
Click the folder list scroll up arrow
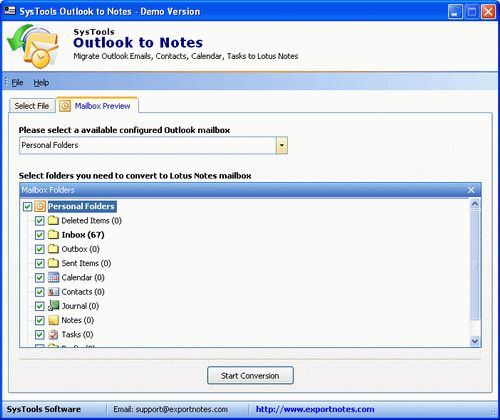click(475, 204)
